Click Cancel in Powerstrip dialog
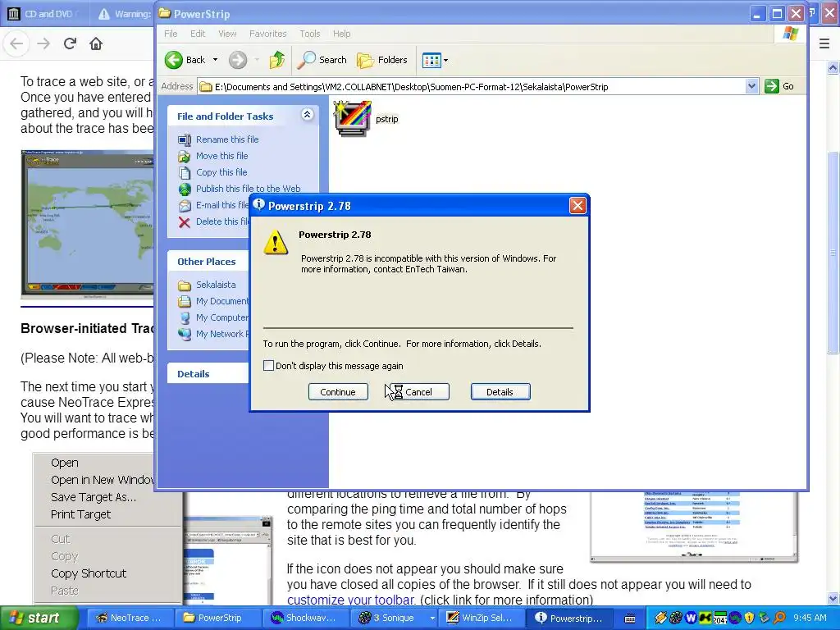The width and height of the screenshot is (840, 630). coord(419,392)
